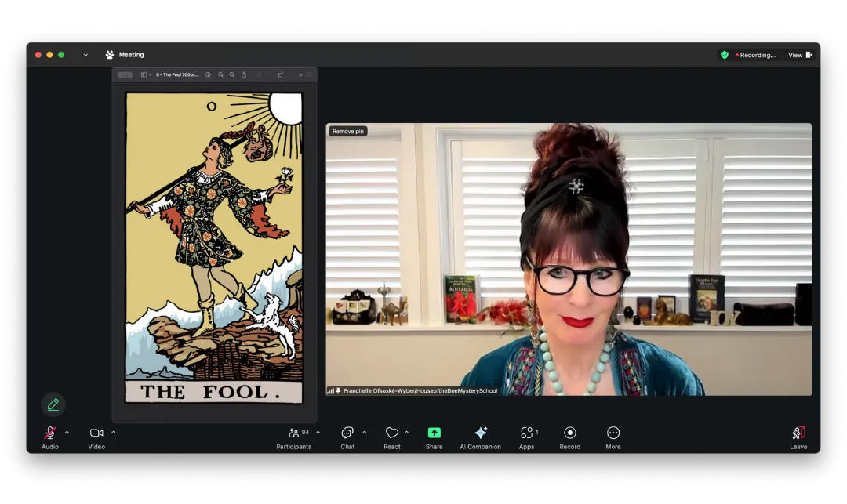This screenshot has width=847, height=504.
Task: Click the green annotation pencil button
Action: pyautogui.click(x=53, y=404)
